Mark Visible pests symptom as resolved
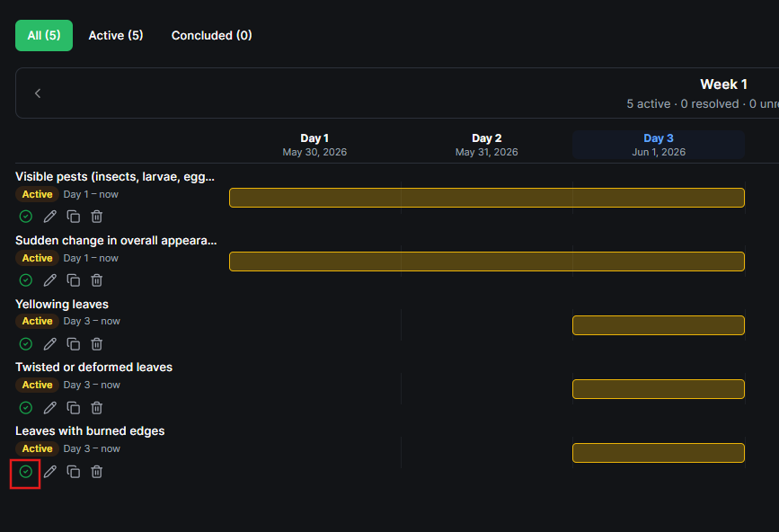 26,217
